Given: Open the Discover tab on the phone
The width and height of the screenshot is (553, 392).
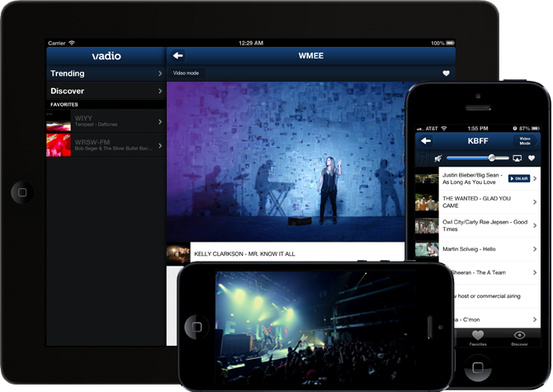Looking at the screenshot, I should coord(519,338).
